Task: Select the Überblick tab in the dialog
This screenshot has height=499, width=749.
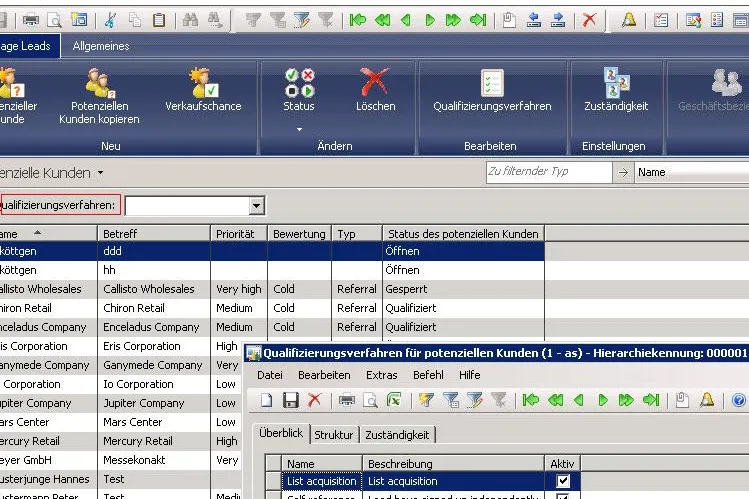Action: point(281,433)
